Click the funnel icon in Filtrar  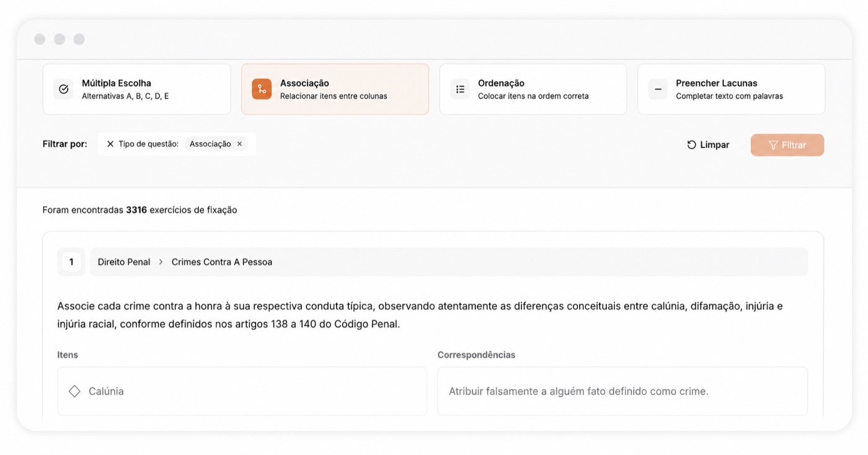pyautogui.click(x=773, y=144)
